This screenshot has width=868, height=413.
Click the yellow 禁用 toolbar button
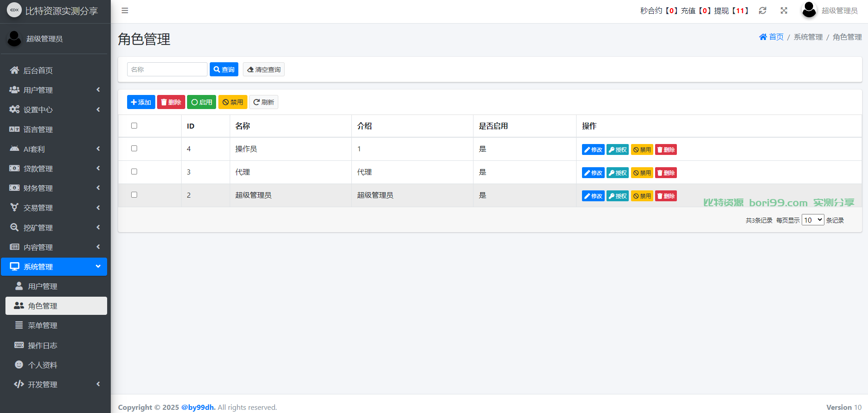[233, 102]
